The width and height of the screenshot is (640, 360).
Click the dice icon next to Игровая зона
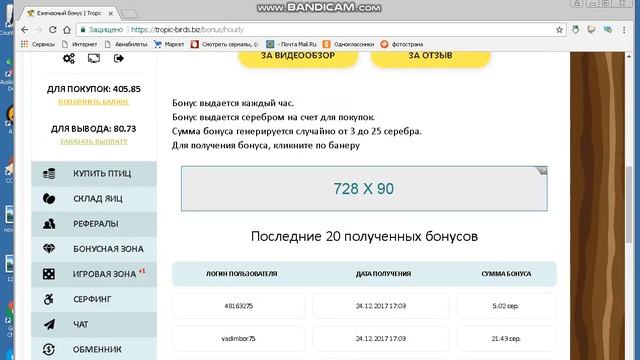(49, 274)
